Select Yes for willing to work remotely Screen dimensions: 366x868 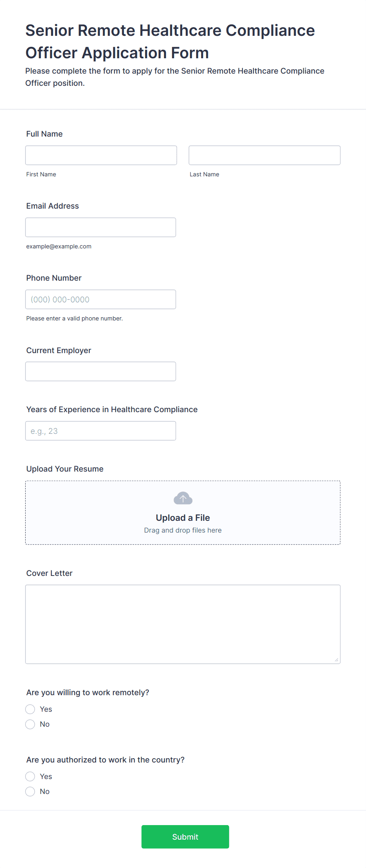pos(30,709)
